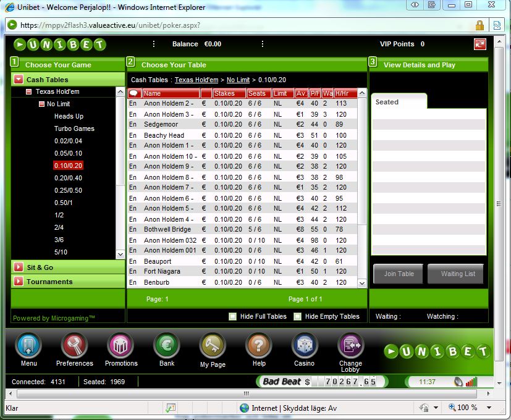Image resolution: width=511 pixels, height=420 pixels.
Task: Enable Hide Full Tables checkbox
Action: [x=232, y=316]
